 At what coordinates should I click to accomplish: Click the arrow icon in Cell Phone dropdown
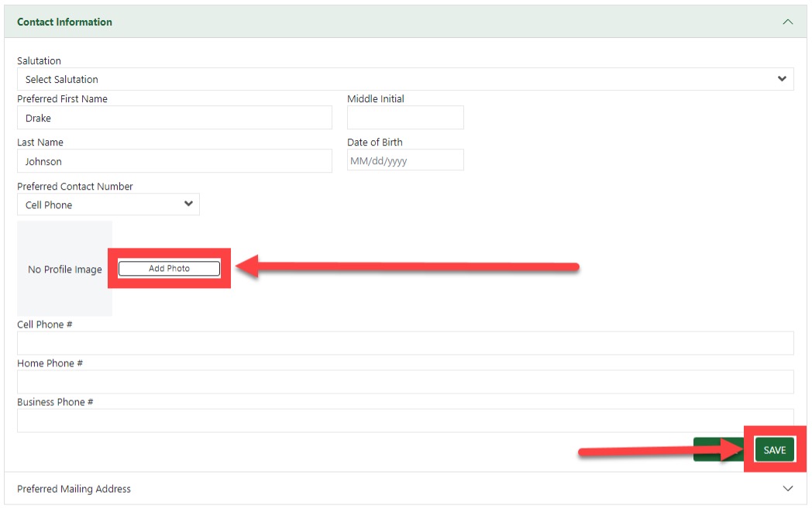[188, 204]
